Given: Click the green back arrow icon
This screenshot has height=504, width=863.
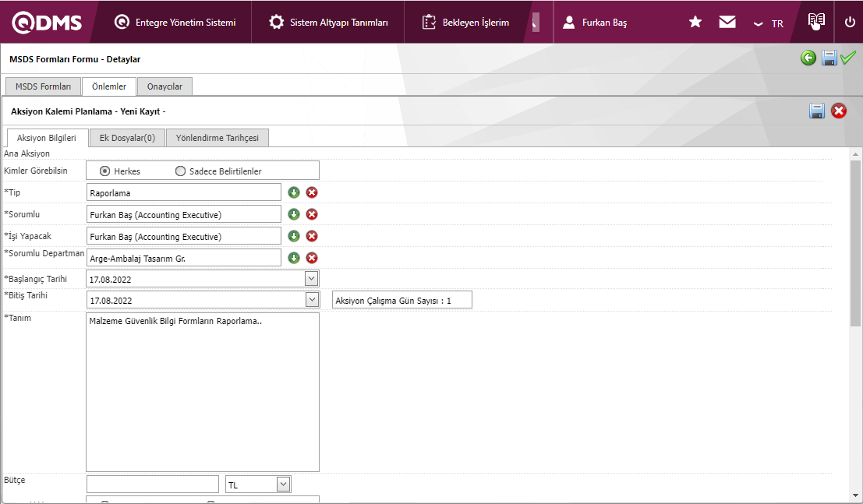Looking at the screenshot, I should point(808,58).
